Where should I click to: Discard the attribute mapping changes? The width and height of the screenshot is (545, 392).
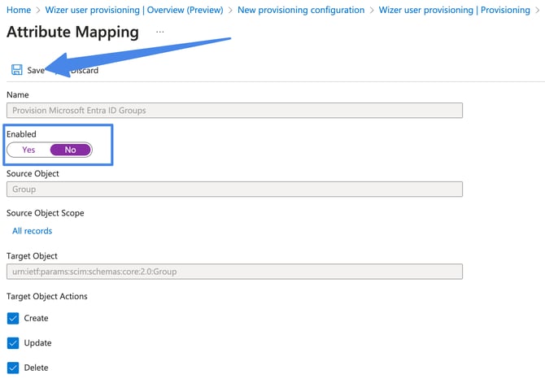point(84,71)
